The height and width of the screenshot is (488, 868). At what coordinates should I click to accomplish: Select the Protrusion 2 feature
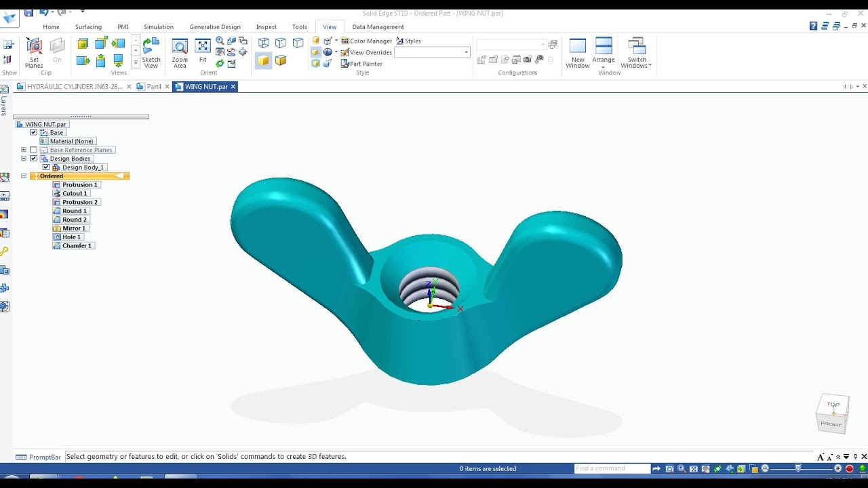click(75, 203)
